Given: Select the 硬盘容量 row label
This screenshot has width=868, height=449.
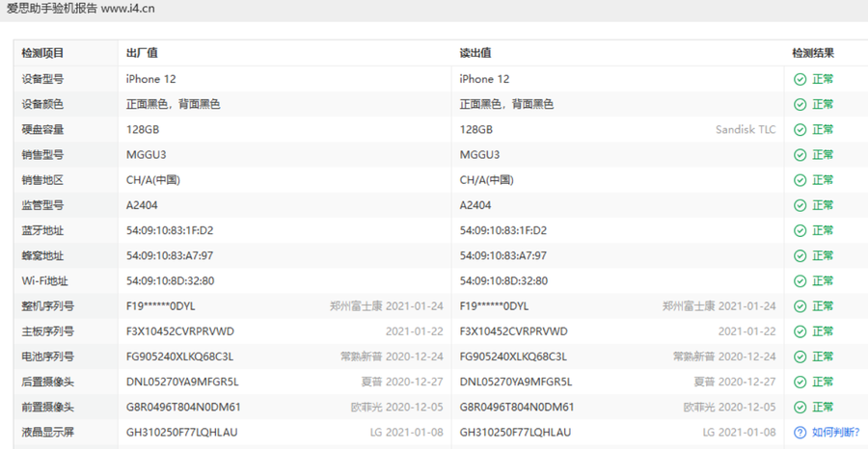Looking at the screenshot, I should pos(42,130).
